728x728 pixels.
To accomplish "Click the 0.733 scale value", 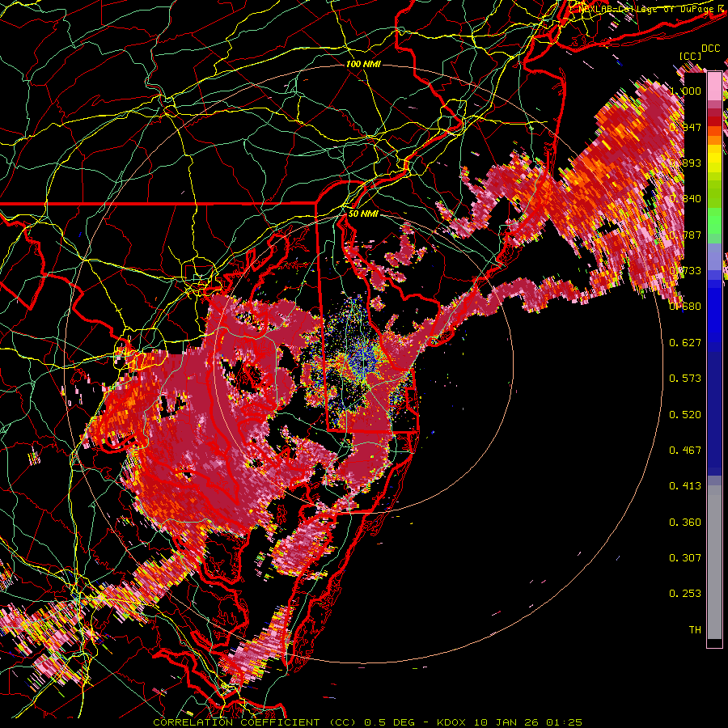I will [x=685, y=271].
